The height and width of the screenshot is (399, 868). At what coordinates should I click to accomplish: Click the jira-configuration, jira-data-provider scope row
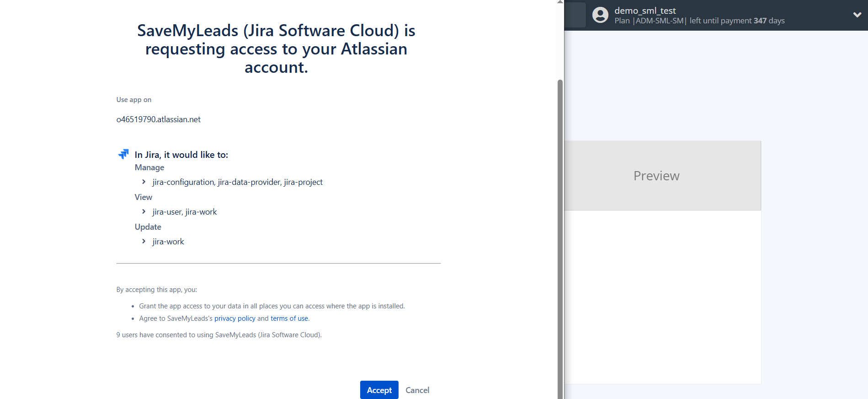[237, 182]
